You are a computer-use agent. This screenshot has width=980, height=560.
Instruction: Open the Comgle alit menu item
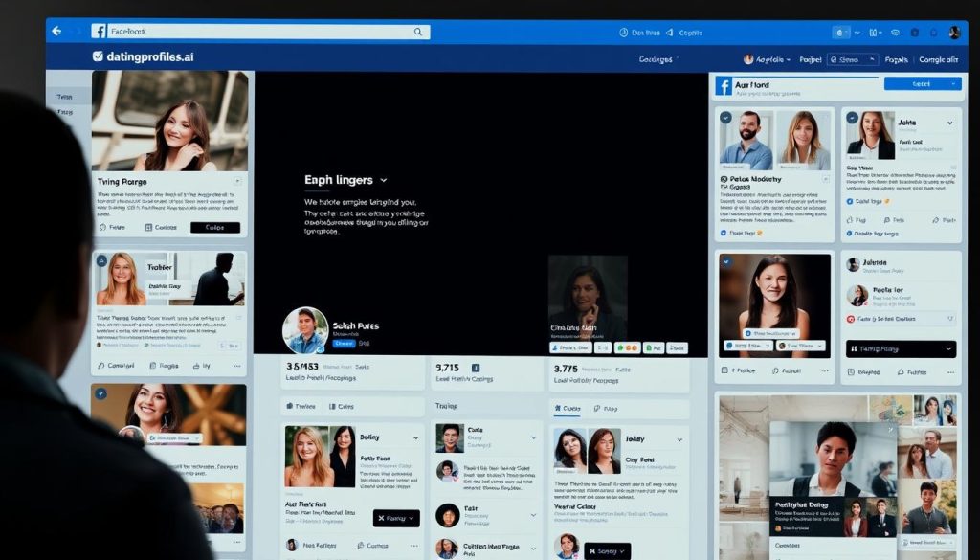938,59
